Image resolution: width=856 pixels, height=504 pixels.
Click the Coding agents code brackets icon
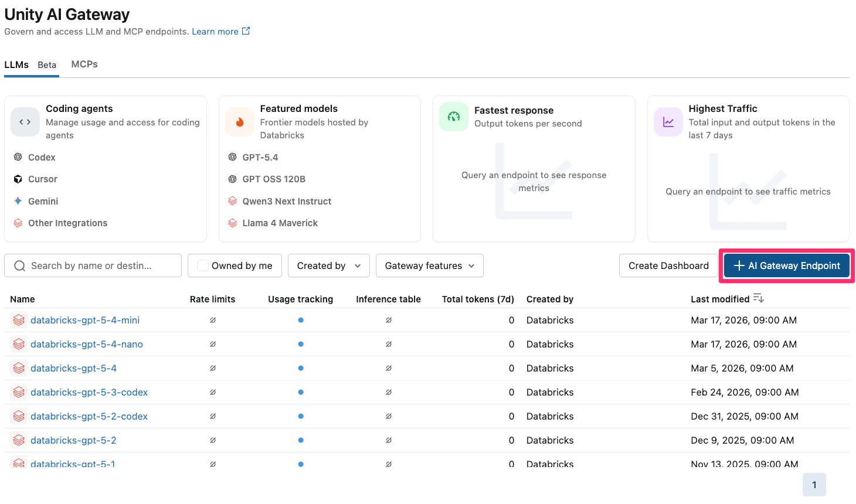click(x=25, y=122)
